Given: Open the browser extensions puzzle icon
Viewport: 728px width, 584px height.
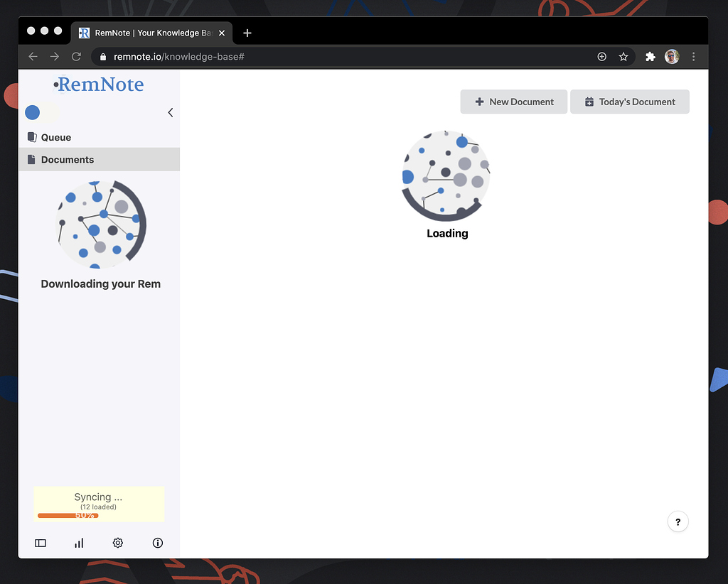Looking at the screenshot, I should [650, 56].
